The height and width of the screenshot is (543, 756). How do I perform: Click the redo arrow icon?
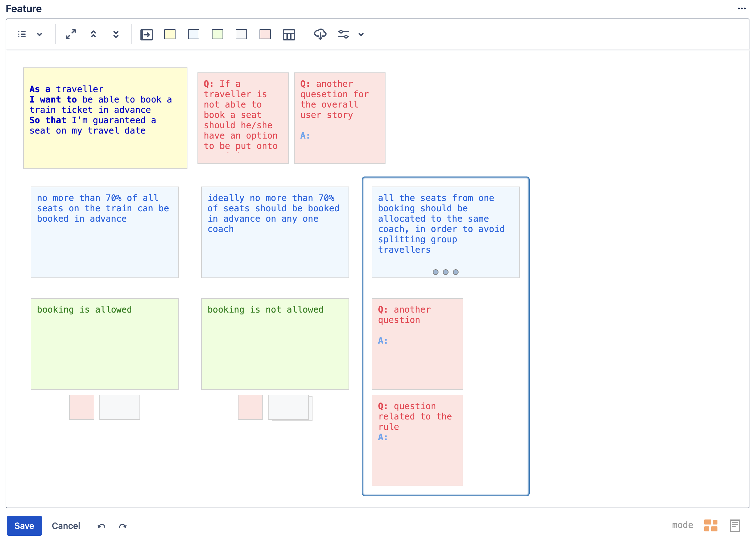point(123,526)
